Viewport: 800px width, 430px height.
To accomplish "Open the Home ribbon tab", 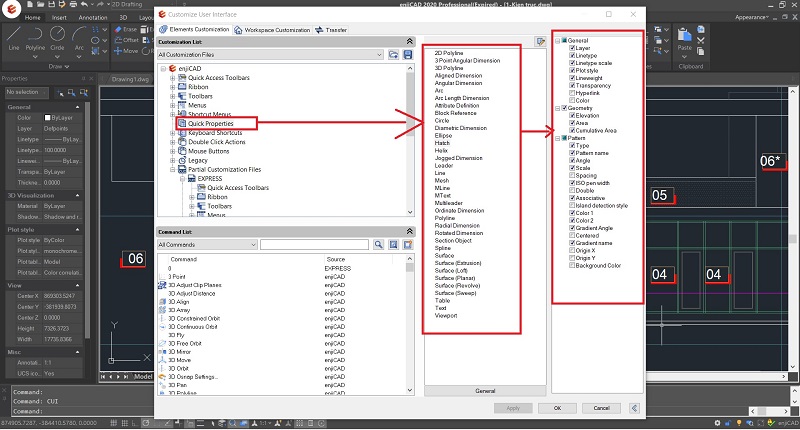I will (x=33, y=18).
